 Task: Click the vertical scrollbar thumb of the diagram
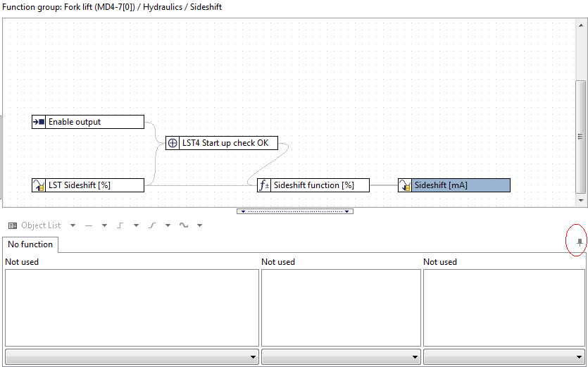click(x=580, y=137)
